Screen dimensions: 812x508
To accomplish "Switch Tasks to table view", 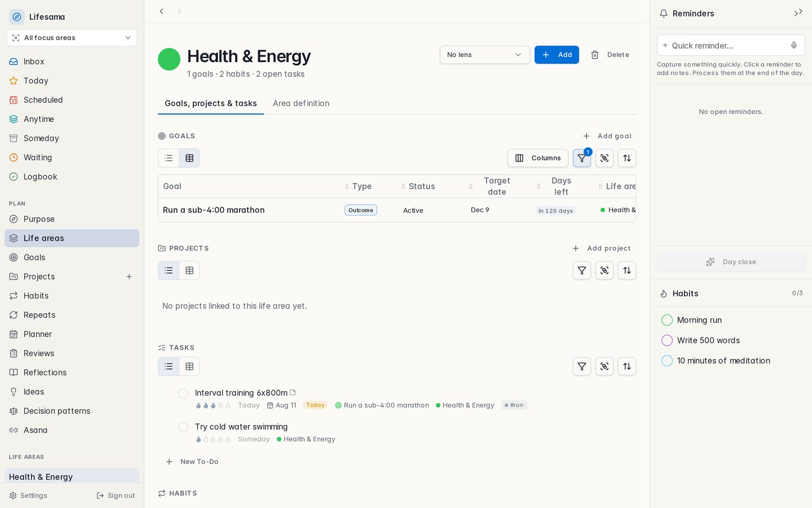I will click(x=189, y=366).
